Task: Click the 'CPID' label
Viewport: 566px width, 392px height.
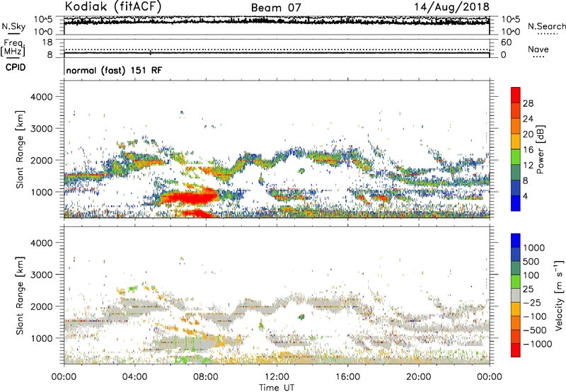Action: [16, 67]
